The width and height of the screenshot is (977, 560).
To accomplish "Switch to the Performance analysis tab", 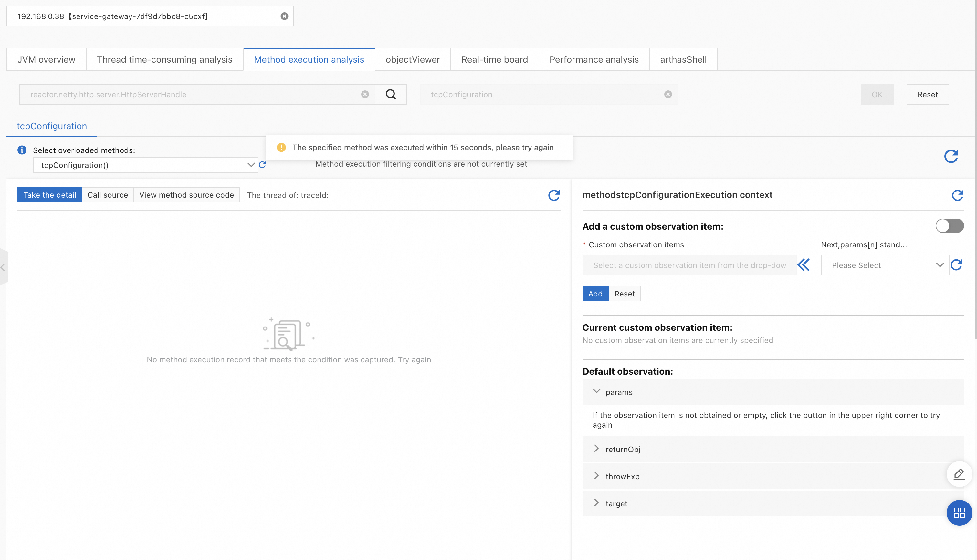I will point(594,60).
